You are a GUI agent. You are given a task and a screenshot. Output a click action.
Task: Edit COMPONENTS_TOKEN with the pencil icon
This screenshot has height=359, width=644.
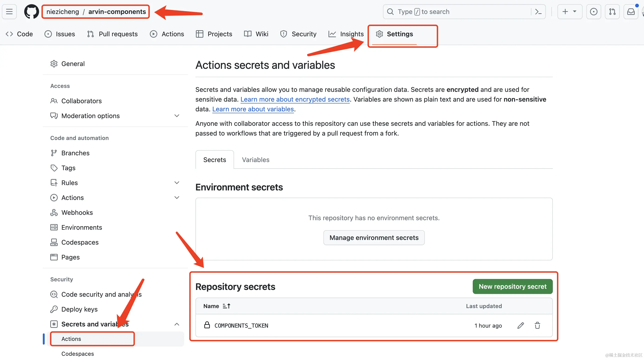click(520, 325)
